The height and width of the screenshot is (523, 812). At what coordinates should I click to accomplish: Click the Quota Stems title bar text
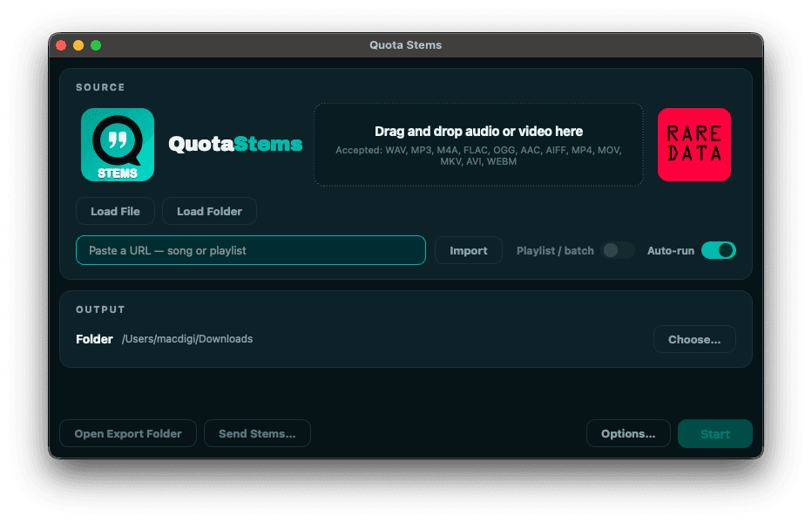pyautogui.click(x=405, y=45)
